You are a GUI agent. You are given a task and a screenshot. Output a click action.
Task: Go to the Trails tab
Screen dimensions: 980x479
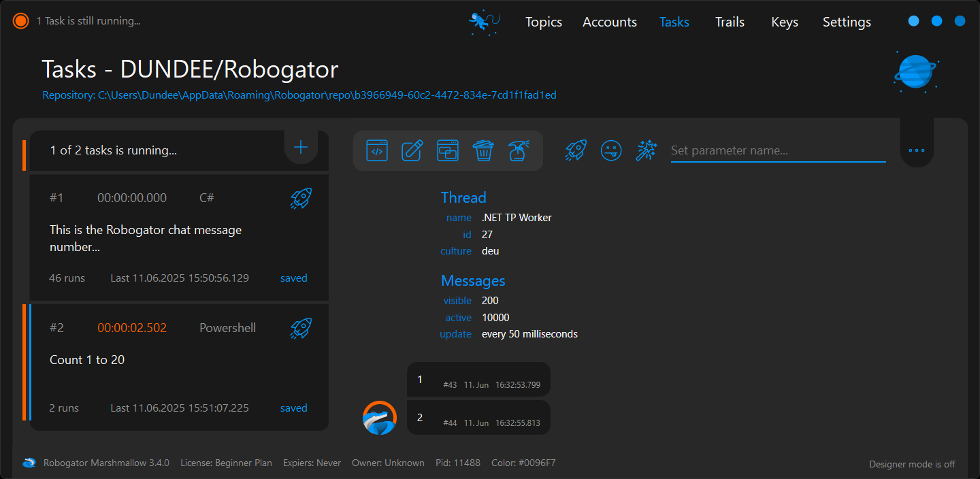730,22
